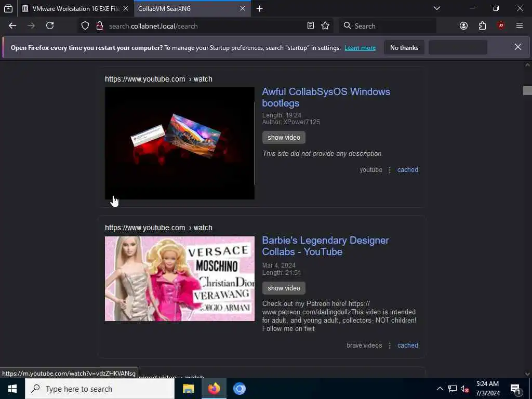Click the Author: XPower7125 text
The image size is (532, 399).
click(x=291, y=122)
